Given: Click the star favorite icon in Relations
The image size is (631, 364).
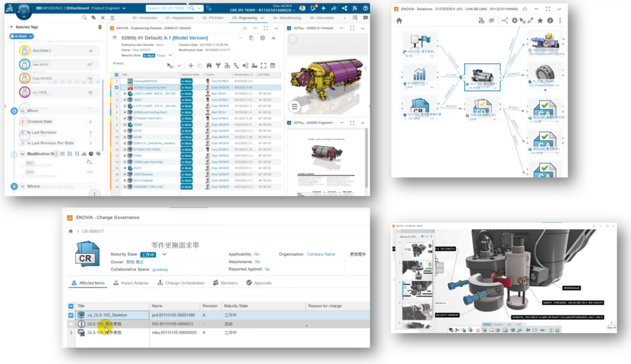Looking at the screenshot, I should tap(540, 20).
